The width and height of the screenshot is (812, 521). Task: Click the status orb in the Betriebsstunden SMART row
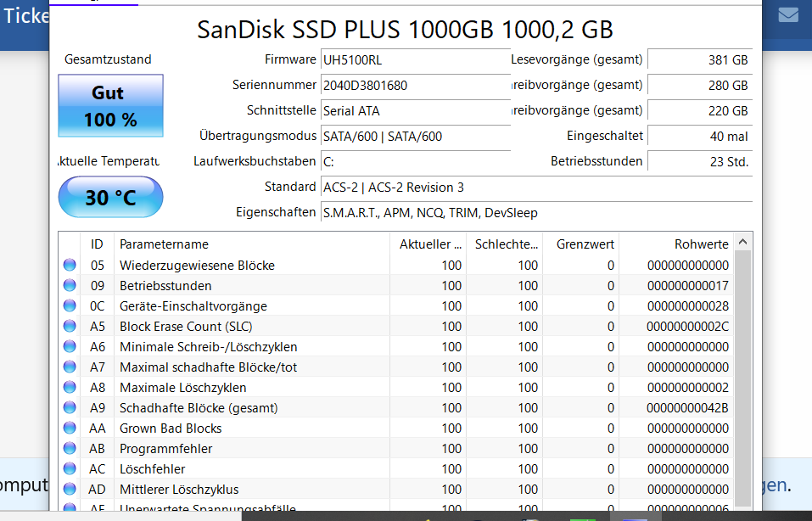pyautogui.click(x=70, y=285)
